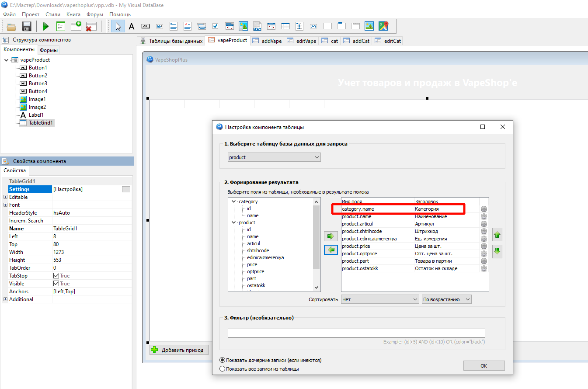
Task: Open gear settings for product.name row
Action: click(x=484, y=216)
